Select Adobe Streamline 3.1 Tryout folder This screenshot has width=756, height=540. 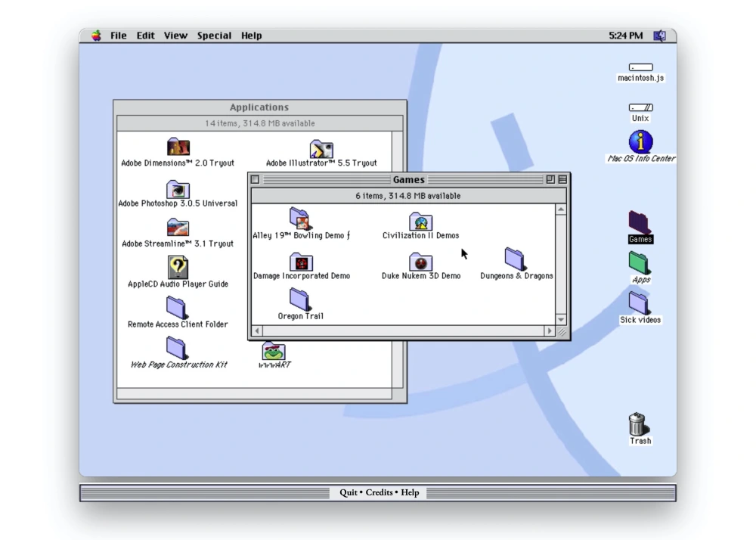[x=178, y=228]
